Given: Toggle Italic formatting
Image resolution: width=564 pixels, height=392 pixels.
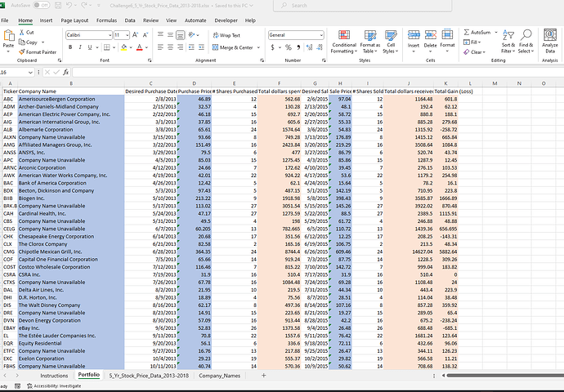Looking at the screenshot, I should coord(80,47).
